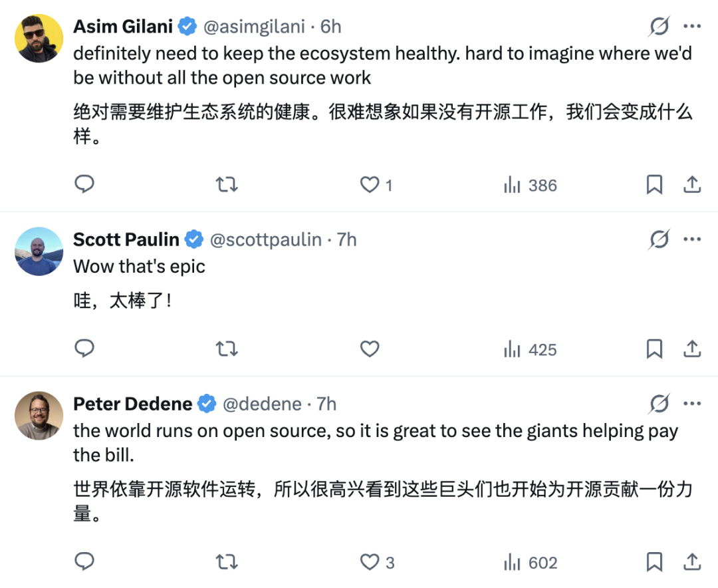
Task: Click Grok icon on Asim Gilani's tweet
Action: (x=659, y=27)
